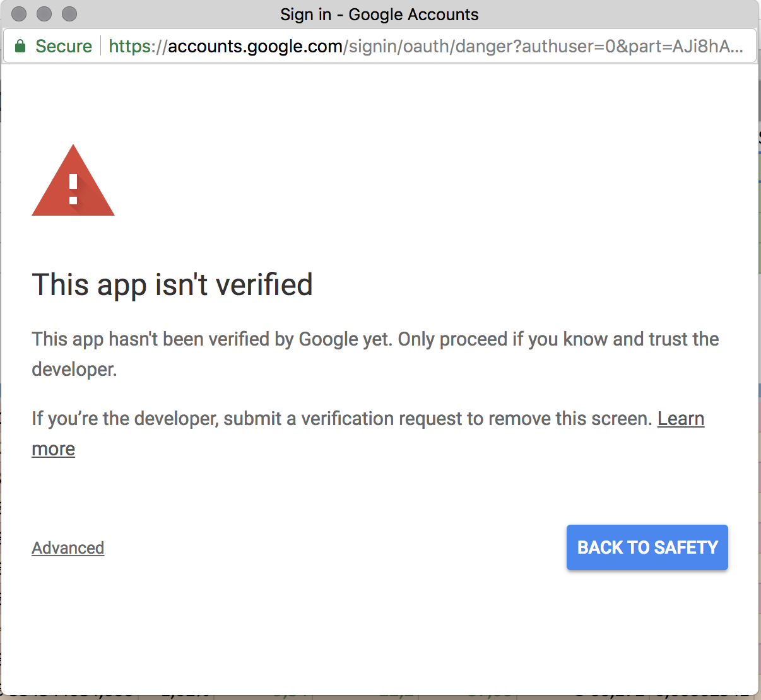Click the "Secure" label in address bar

coord(64,46)
